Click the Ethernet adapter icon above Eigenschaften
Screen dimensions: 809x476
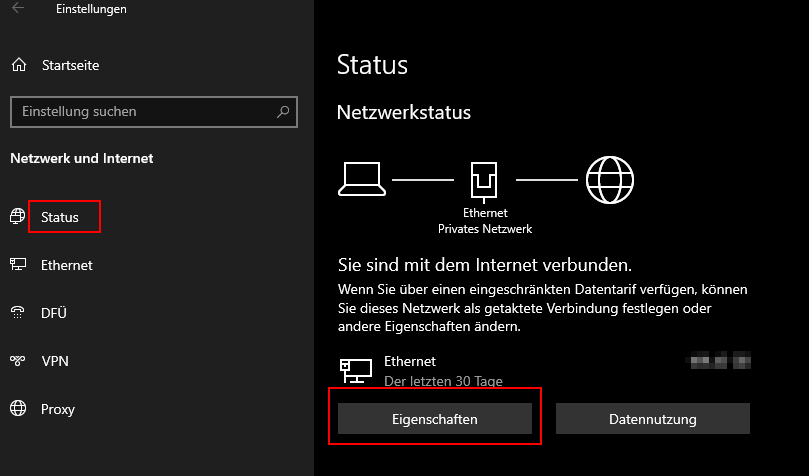click(353, 370)
